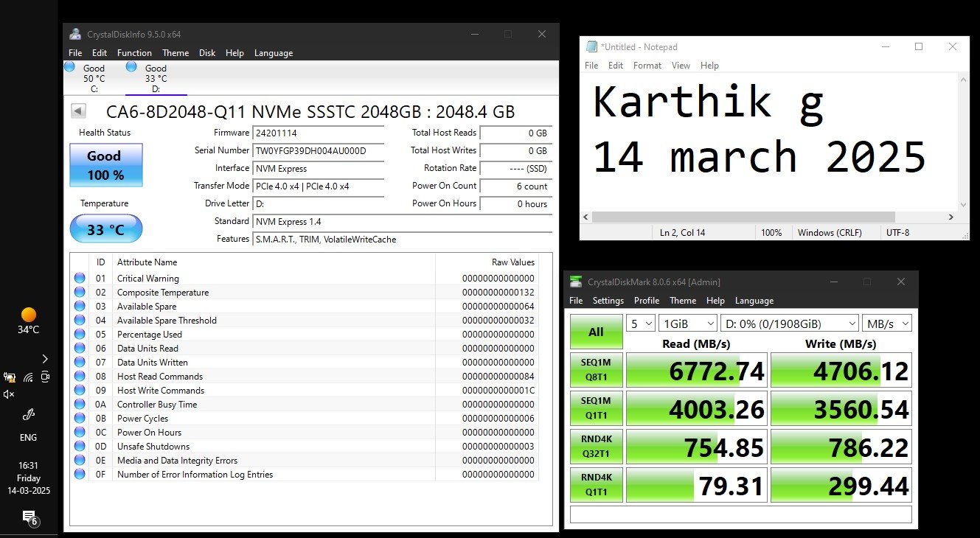
Task: Click the pen workspace tray icon
Action: coord(28,413)
